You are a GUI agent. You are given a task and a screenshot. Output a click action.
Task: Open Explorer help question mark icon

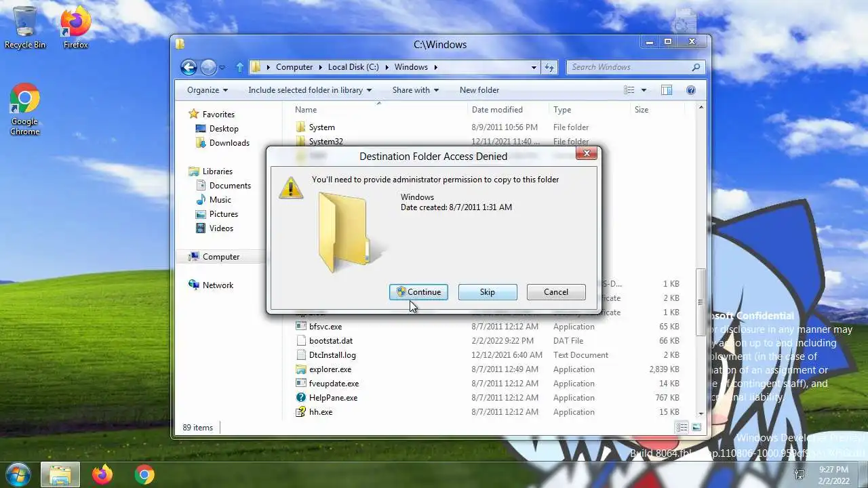(691, 90)
